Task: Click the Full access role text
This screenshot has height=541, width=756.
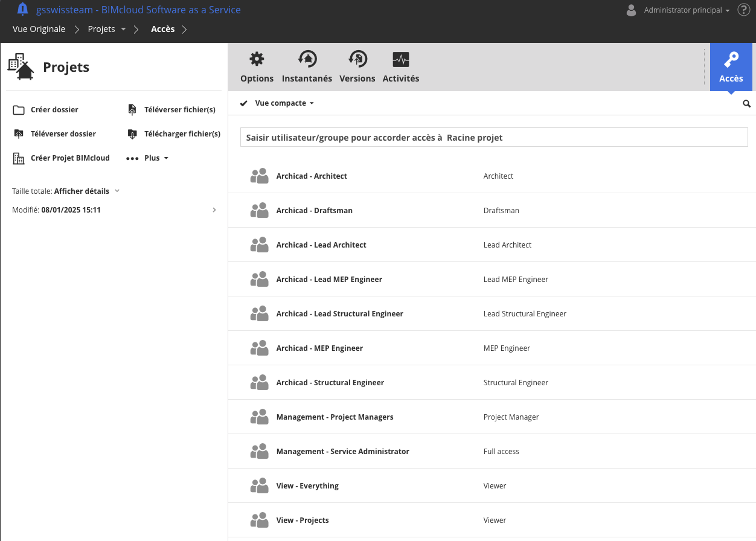Action: pos(501,452)
